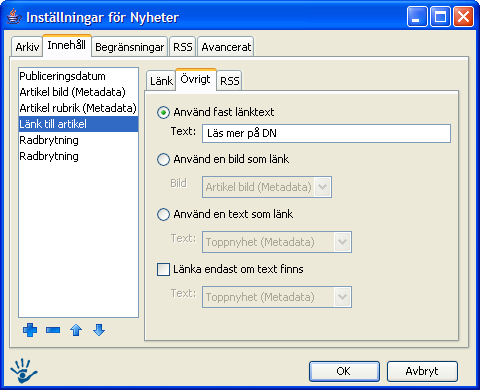
Task: Maximize the Inställningar för Nyheter window
Action: click(x=440, y=16)
